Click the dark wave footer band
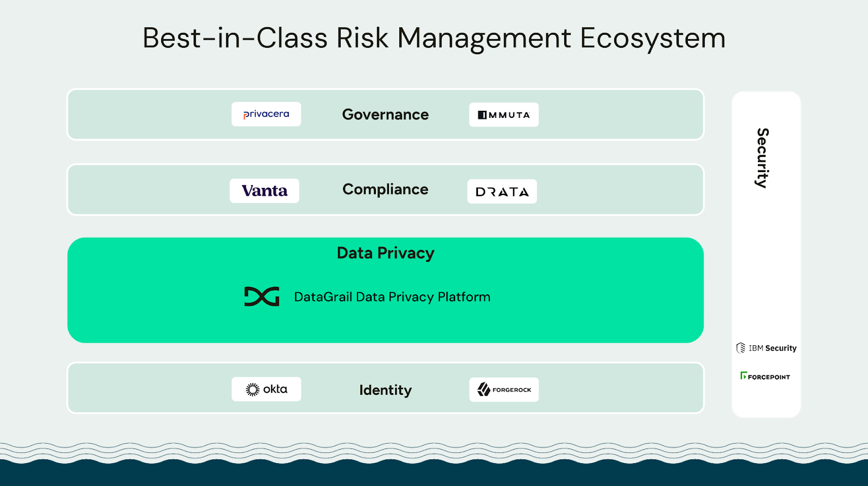The width and height of the screenshot is (868, 486). coord(434,474)
